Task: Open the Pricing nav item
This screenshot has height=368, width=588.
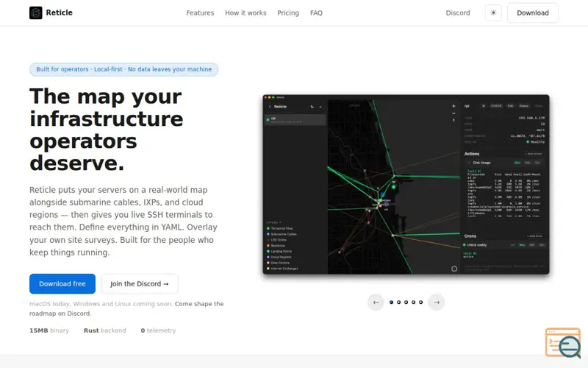Action: 288,13
